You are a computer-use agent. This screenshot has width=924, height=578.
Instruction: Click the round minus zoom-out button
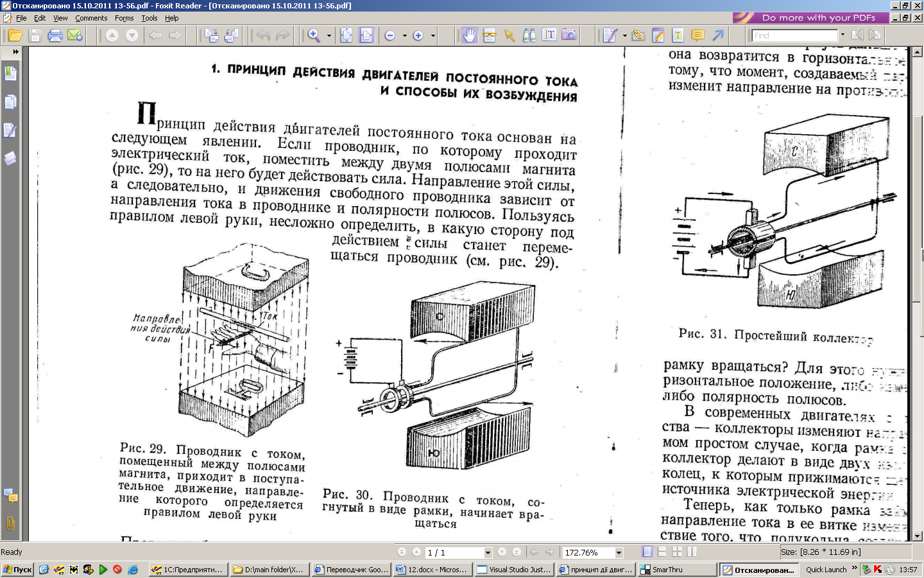389,35
